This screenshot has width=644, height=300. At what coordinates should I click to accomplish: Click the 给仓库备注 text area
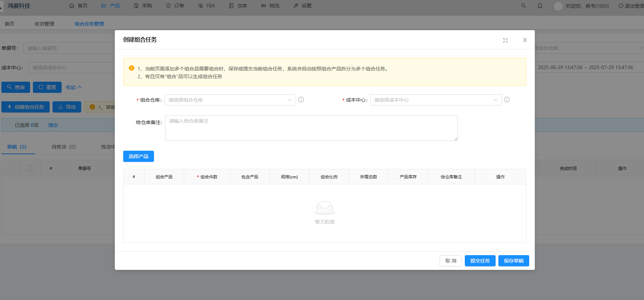[x=311, y=128]
